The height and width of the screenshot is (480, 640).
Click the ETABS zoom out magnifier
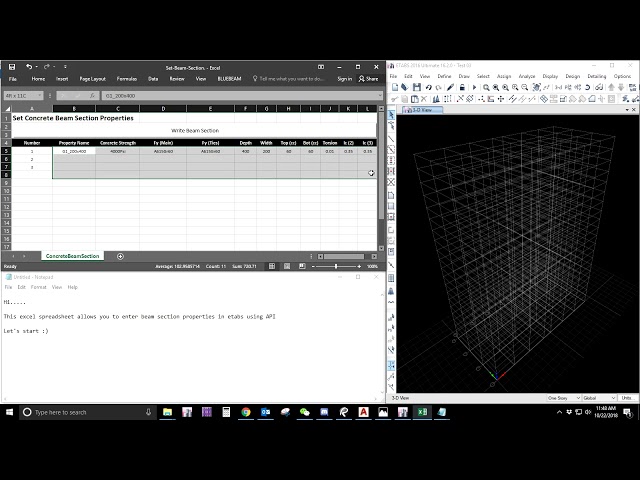525,87
